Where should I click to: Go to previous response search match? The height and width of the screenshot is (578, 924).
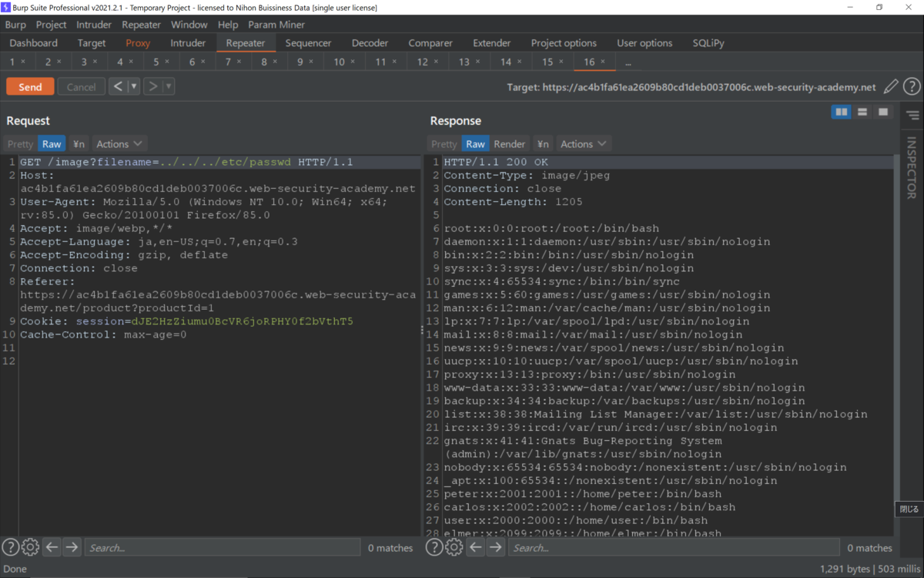[476, 547]
